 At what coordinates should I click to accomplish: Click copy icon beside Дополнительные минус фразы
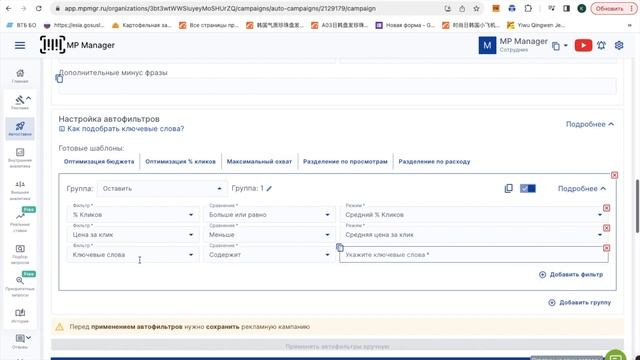59,78
